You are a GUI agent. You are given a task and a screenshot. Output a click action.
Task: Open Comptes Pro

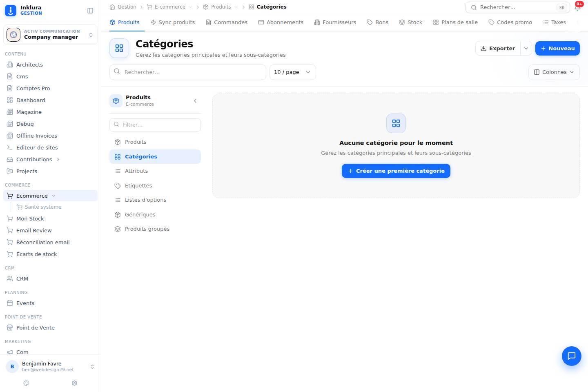click(50, 88)
